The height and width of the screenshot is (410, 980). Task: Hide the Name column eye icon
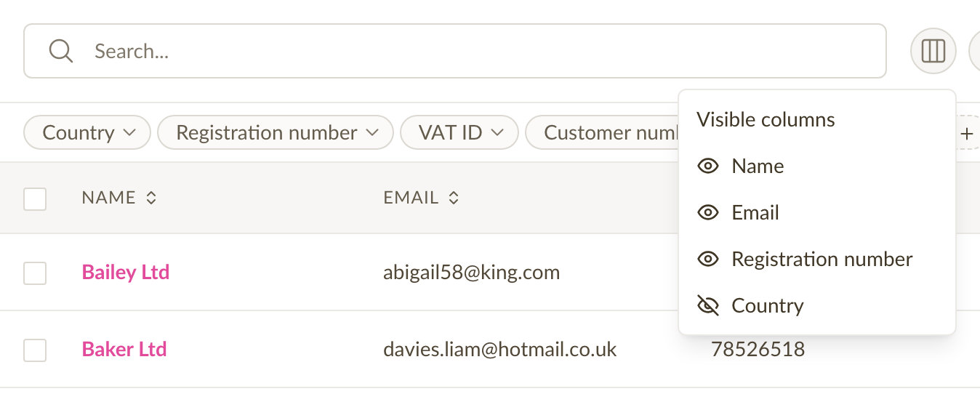pos(707,166)
